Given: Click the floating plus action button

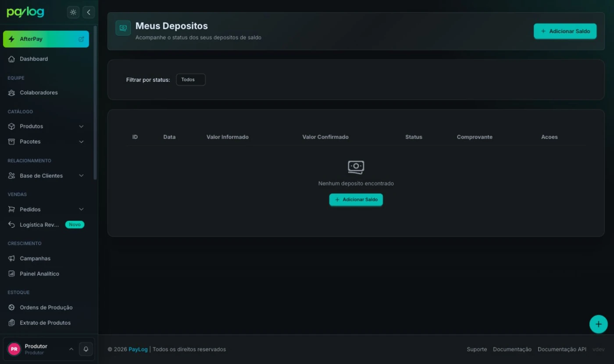Looking at the screenshot, I should tap(599, 324).
